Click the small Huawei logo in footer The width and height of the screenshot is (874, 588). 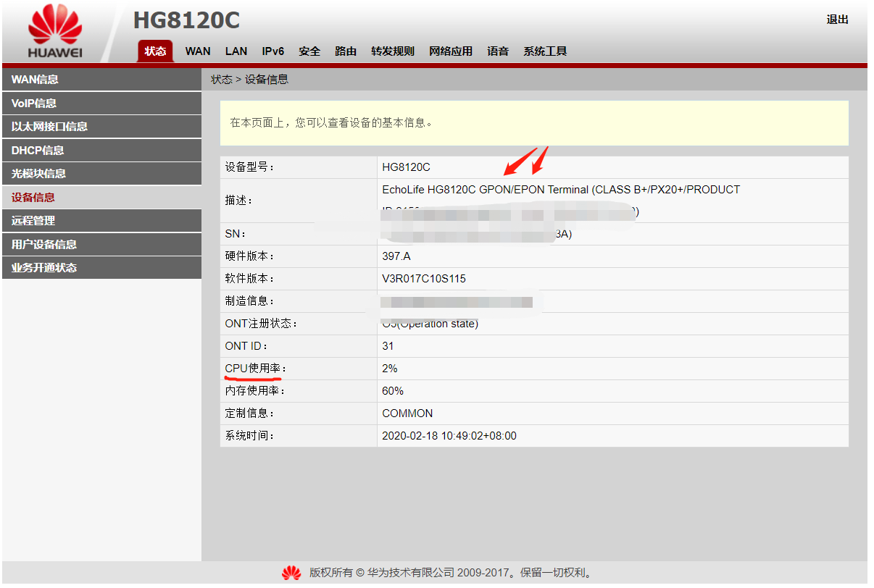coord(291,574)
